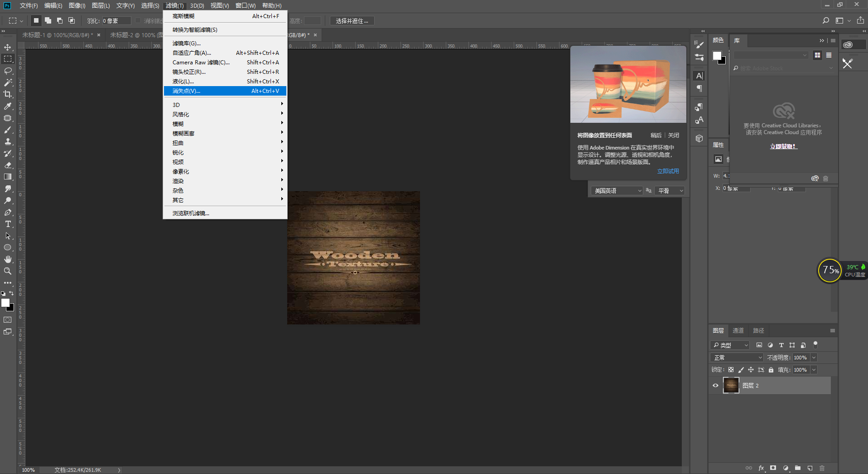Image resolution: width=868 pixels, height=474 pixels.
Task: Select the Gradient tool
Action: [8, 177]
